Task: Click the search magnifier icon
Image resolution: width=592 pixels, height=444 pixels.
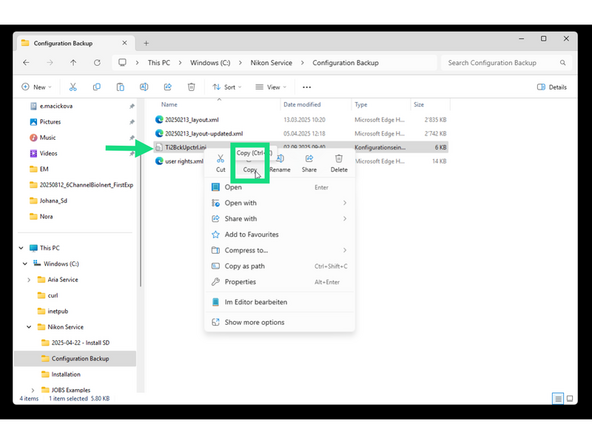Action: (x=563, y=63)
